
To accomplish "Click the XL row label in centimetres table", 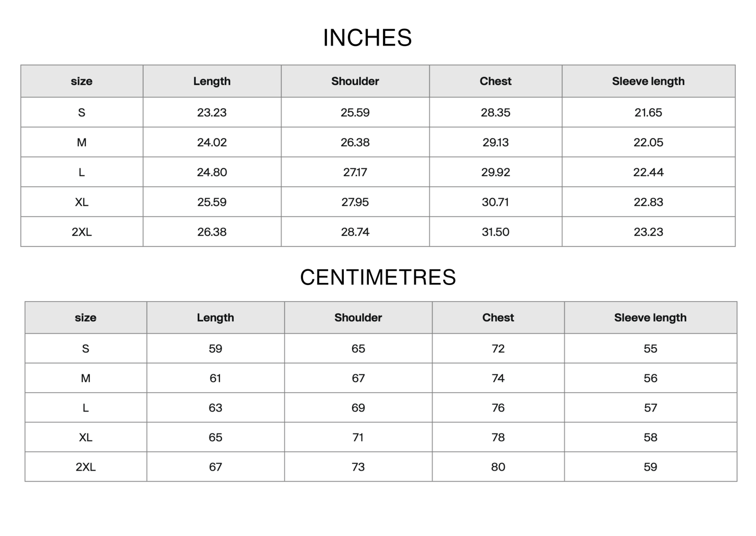I will coord(86,437).
